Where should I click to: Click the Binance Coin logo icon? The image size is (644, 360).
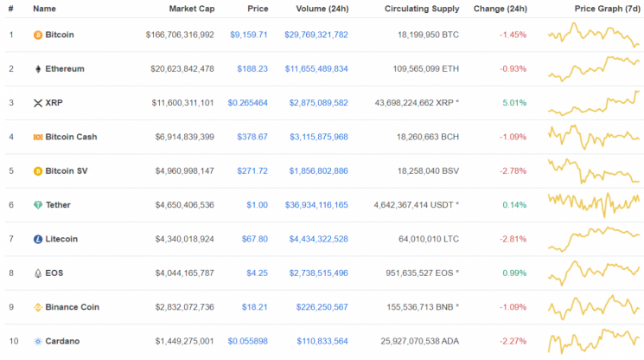point(38,307)
